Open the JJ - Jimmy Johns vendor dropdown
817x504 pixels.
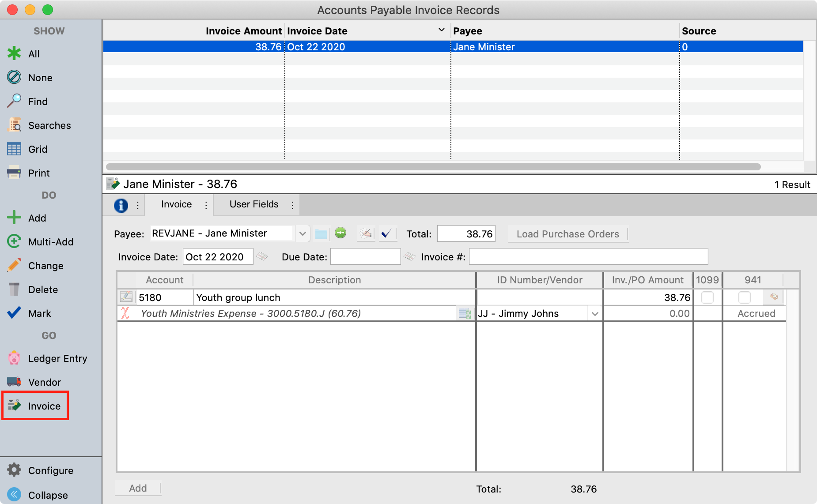[x=595, y=314]
